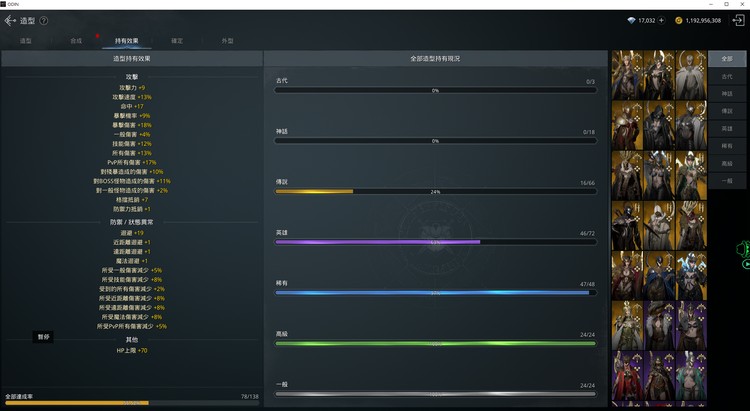Click the 78/138 total count
The image size is (750, 411).
[x=249, y=396]
